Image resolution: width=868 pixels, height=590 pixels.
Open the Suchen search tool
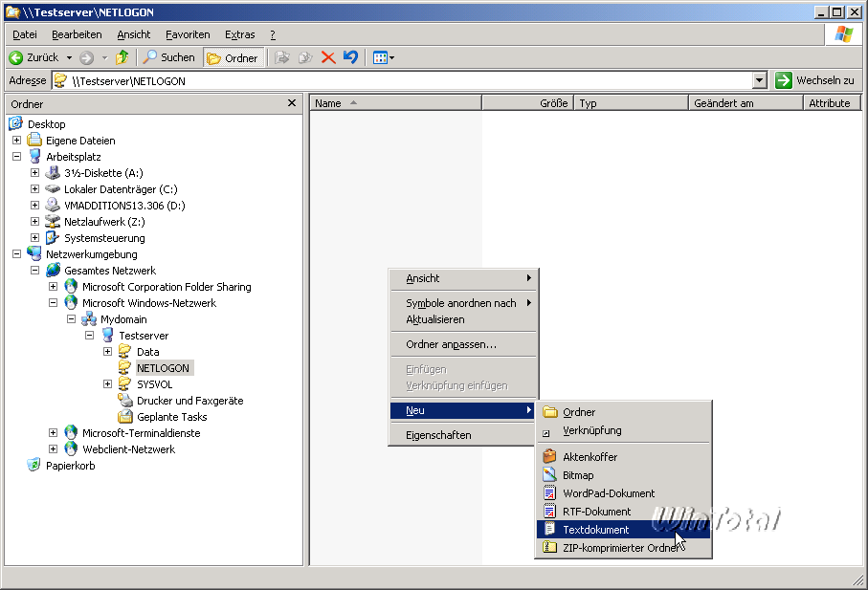click(x=168, y=57)
